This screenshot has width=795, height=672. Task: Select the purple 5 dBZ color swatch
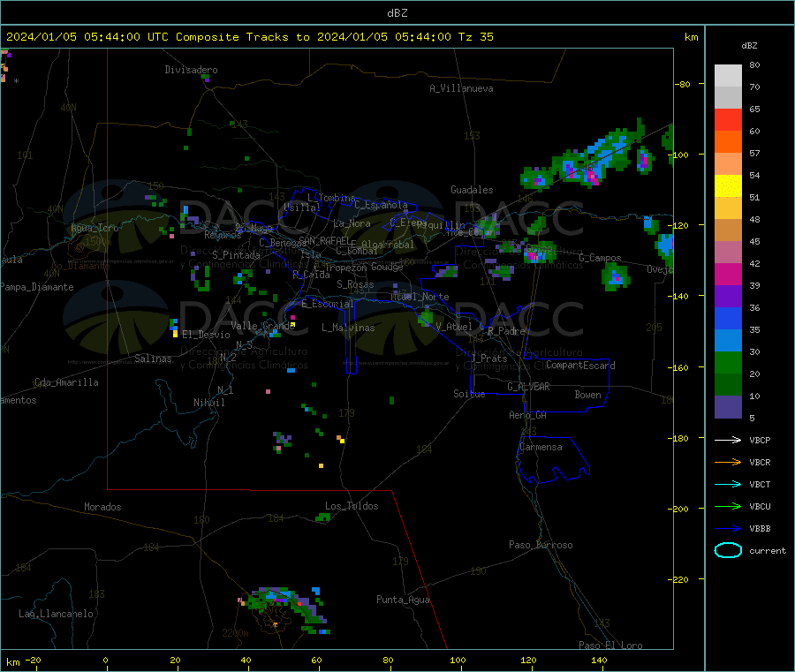728,407
